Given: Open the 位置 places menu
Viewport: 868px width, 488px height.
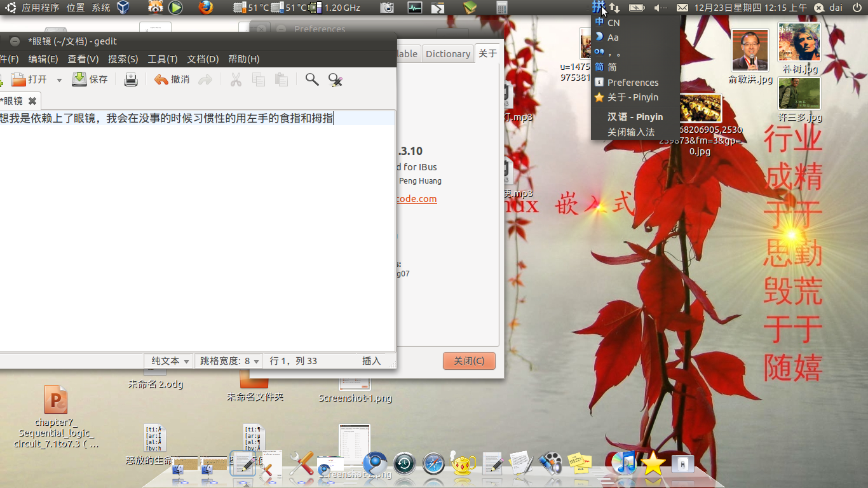Looking at the screenshot, I should click(x=75, y=8).
